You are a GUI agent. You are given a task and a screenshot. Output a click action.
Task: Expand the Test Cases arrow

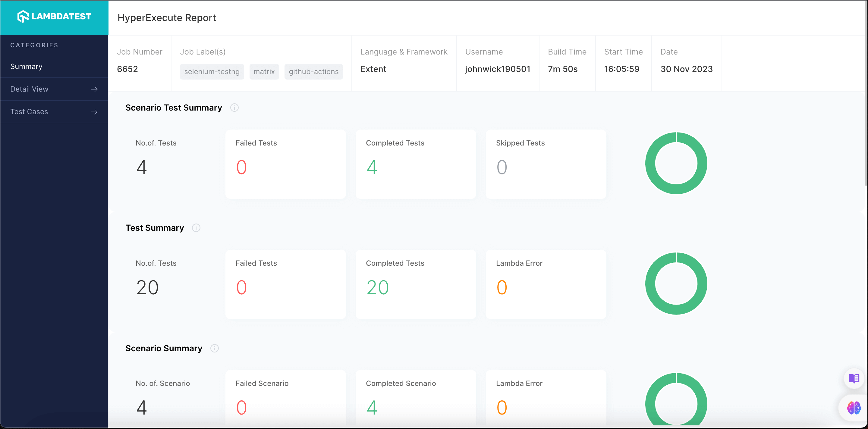tap(94, 112)
